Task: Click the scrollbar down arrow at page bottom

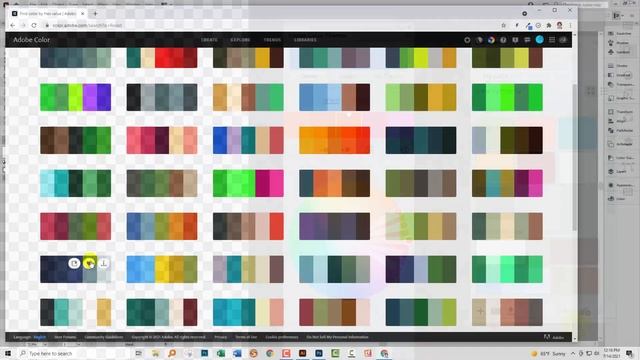Action: click(x=575, y=339)
